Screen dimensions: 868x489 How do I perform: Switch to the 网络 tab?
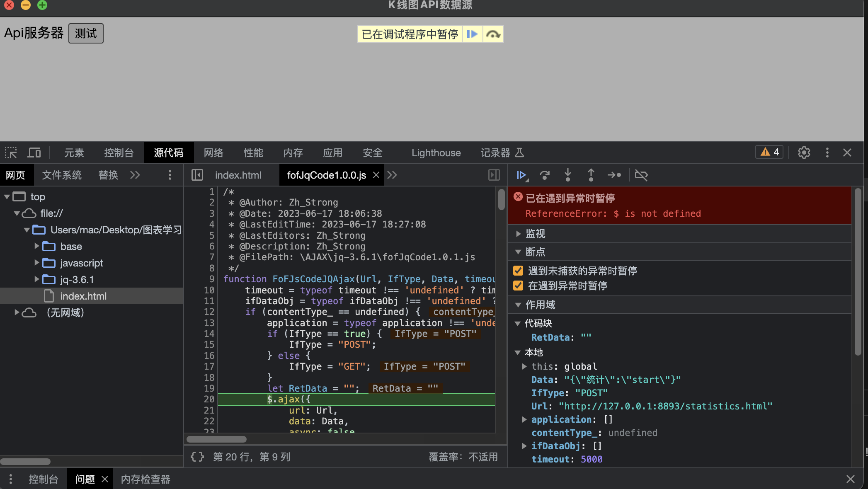[x=213, y=153]
